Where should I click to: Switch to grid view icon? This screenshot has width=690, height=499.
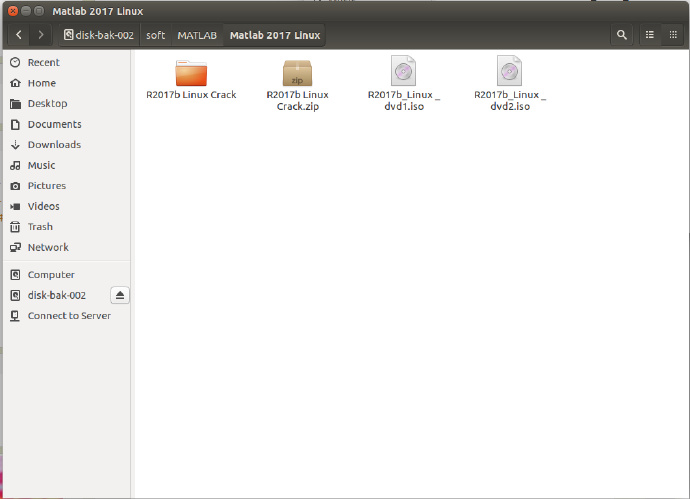(673, 35)
